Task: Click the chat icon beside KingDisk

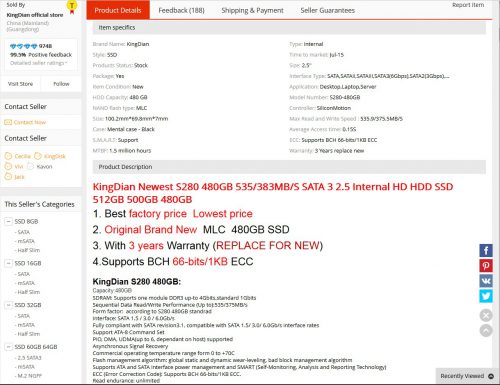Action: click(38, 156)
